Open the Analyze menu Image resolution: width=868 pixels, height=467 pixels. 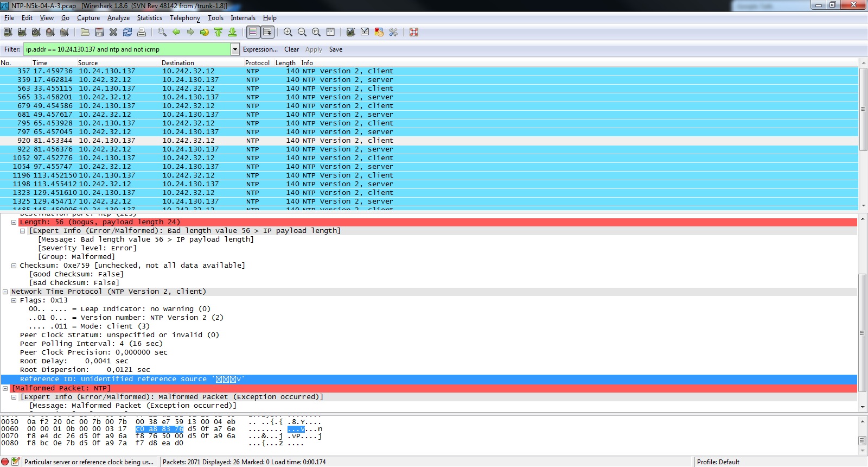[x=118, y=18]
